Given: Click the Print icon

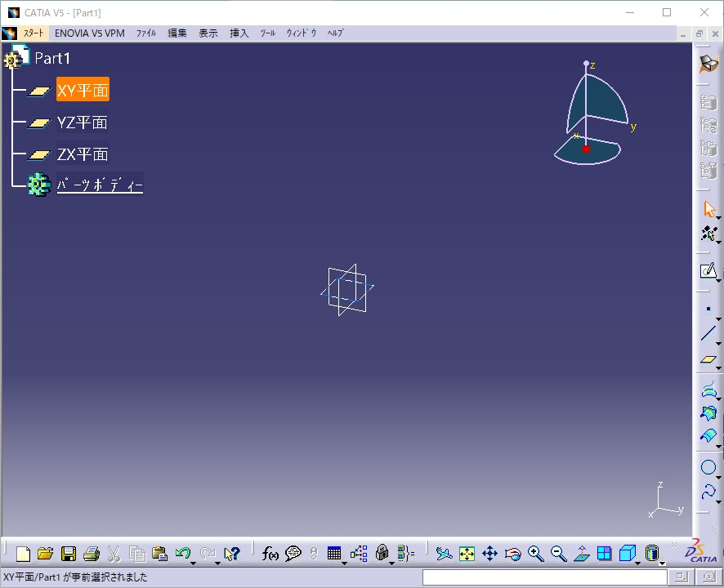Looking at the screenshot, I should (x=92, y=554).
